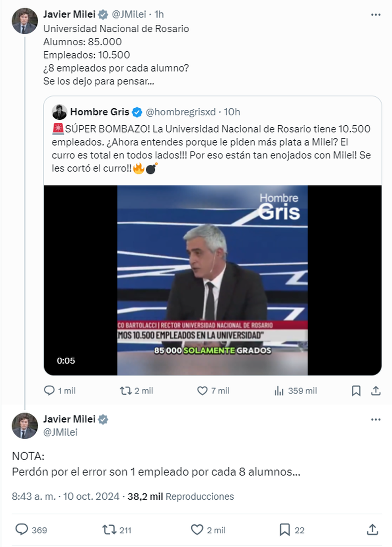Viewport: 392px width, 547px height.
Task: Reply to the top Milei tweet
Action: click(x=50, y=391)
